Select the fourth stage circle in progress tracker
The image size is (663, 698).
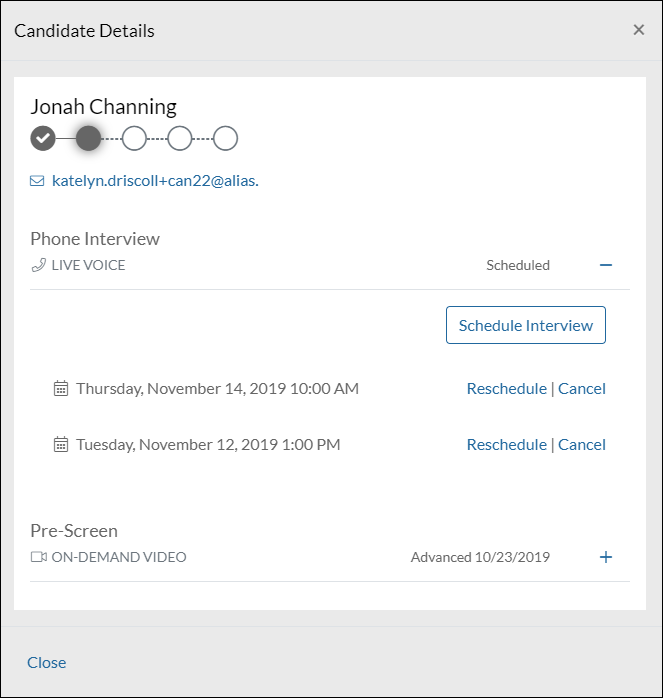[180, 138]
